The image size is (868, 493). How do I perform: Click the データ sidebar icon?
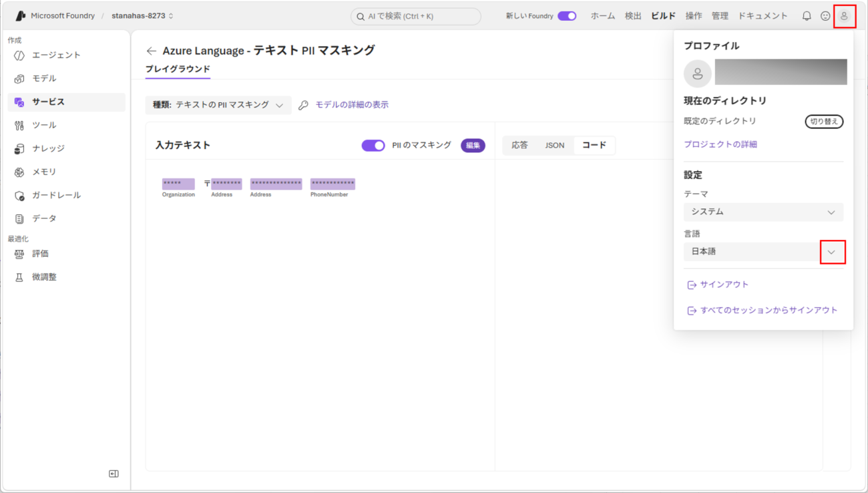[x=19, y=219]
